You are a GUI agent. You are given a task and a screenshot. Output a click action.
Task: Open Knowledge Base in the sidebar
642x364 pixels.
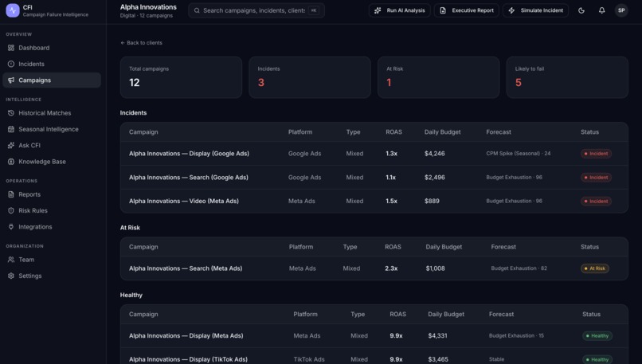52,162
